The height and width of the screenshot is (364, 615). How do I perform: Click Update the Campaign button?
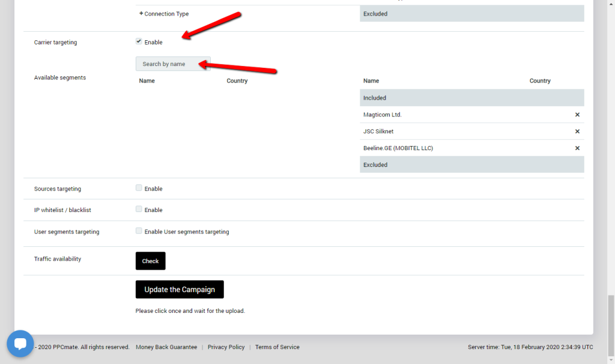[x=180, y=290]
